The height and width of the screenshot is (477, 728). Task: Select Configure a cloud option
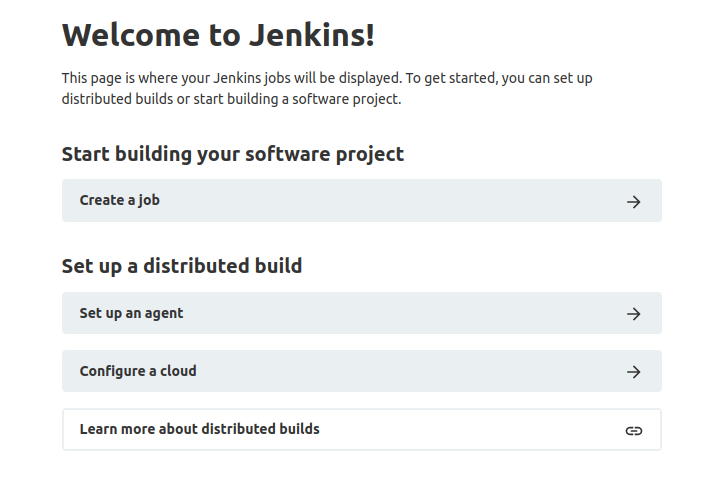point(362,371)
